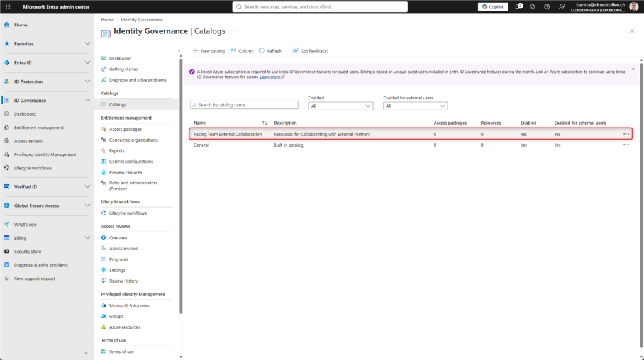Open Settings under Access reviews

117,270
